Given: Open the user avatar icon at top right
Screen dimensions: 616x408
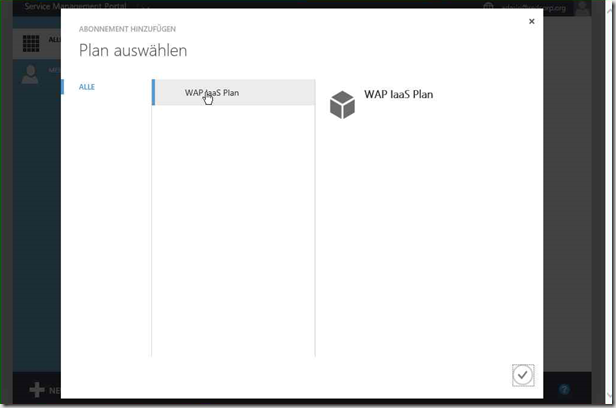Looking at the screenshot, I should (583, 8).
